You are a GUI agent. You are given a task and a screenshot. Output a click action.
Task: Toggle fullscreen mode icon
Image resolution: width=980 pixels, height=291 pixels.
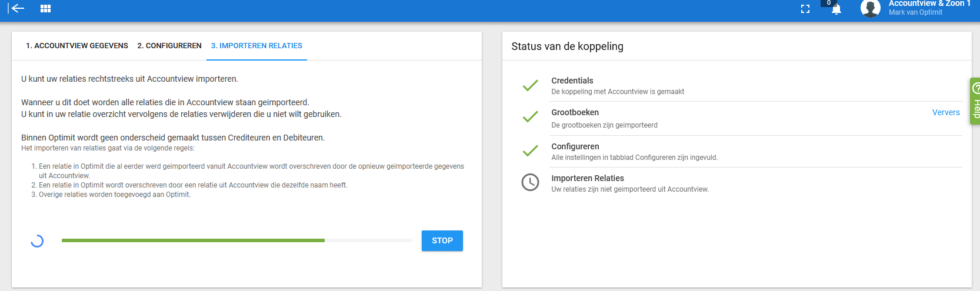pos(805,9)
